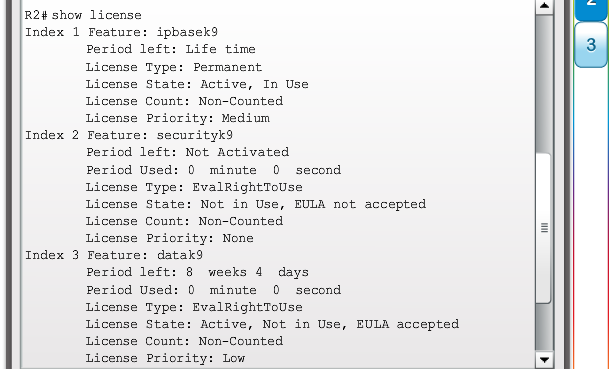Switch to numbered tab 3
This screenshot has width=611, height=369.
pos(591,45)
